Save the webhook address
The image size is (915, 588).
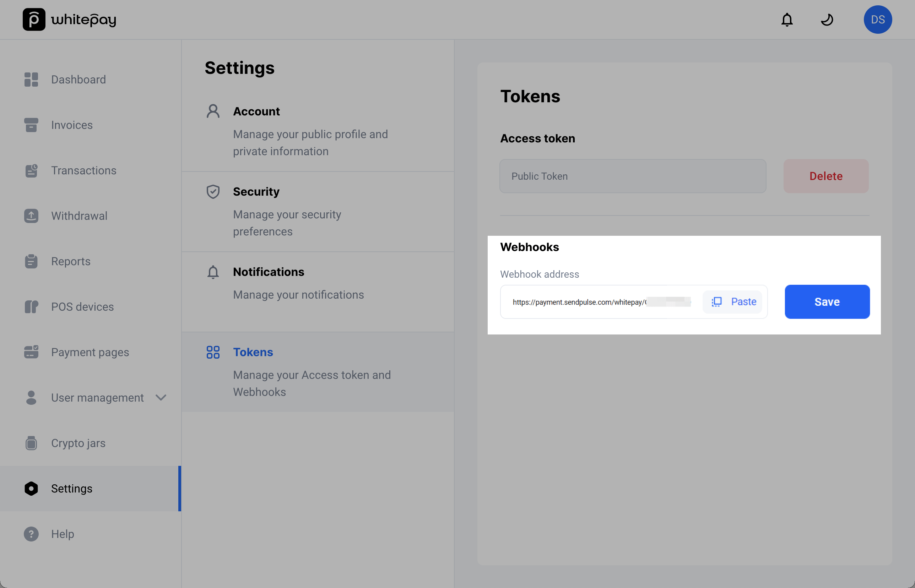coord(827,302)
